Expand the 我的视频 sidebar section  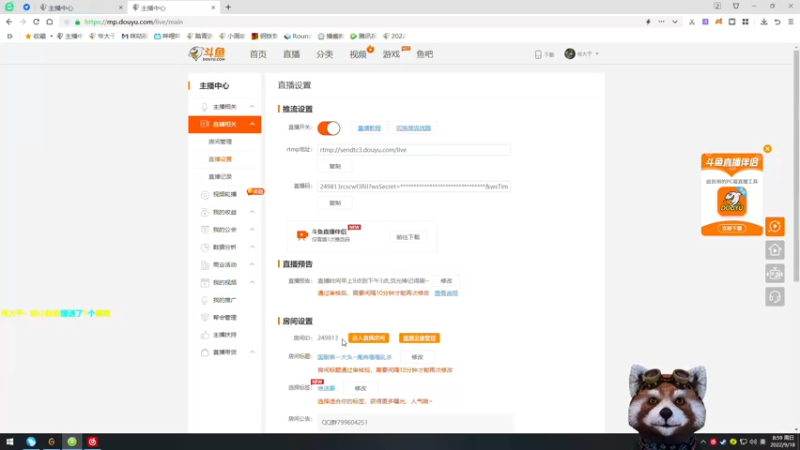tap(252, 282)
